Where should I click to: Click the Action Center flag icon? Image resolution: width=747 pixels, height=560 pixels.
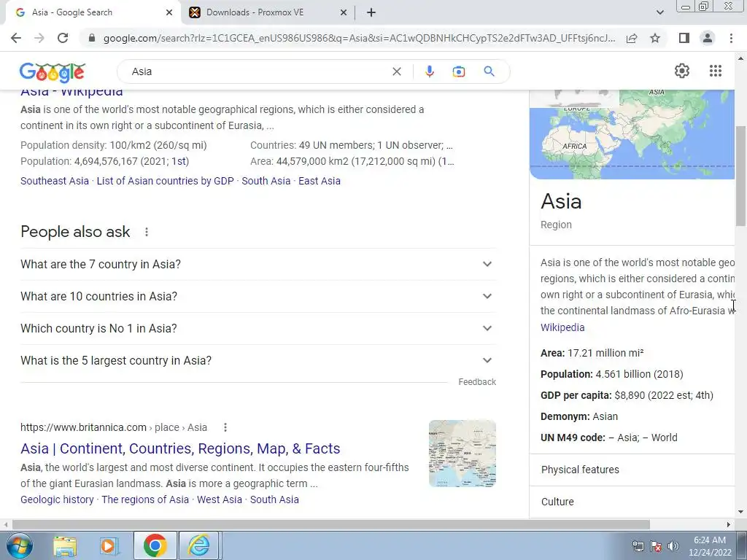[x=656, y=546]
